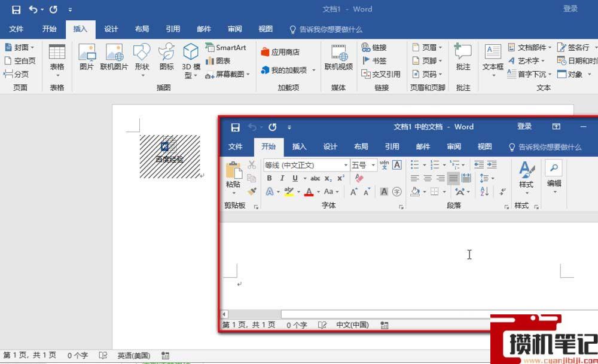
Task: Open 页码 page number dropdown
Action: click(427, 74)
